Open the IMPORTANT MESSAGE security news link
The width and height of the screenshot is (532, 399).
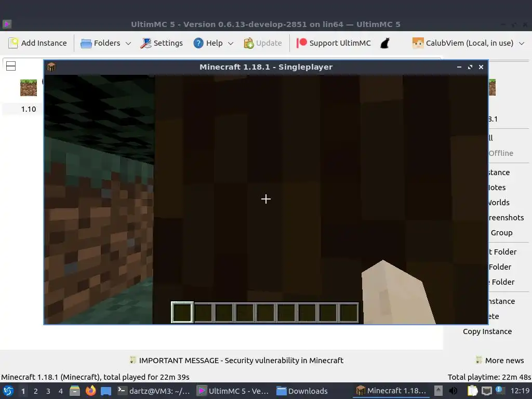(241, 361)
